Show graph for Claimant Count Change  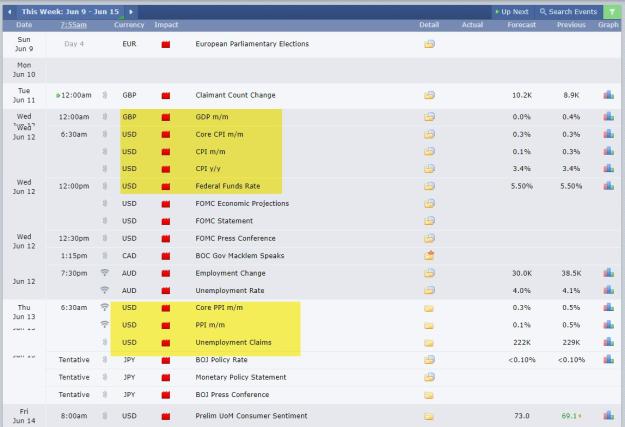608,95
